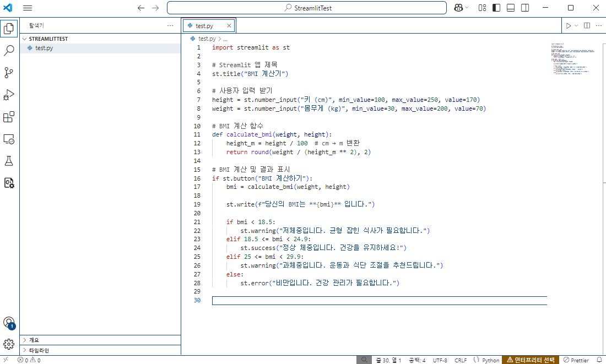The height and width of the screenshot is (364, 606).
Task: Go forward in navigation history
Action: point(155,8)
